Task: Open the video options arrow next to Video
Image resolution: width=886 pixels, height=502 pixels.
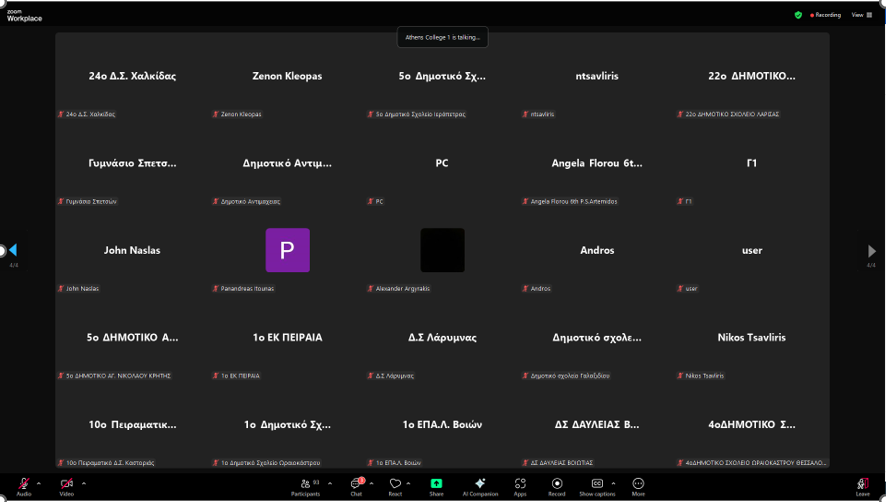Action: tap(84, 483)
